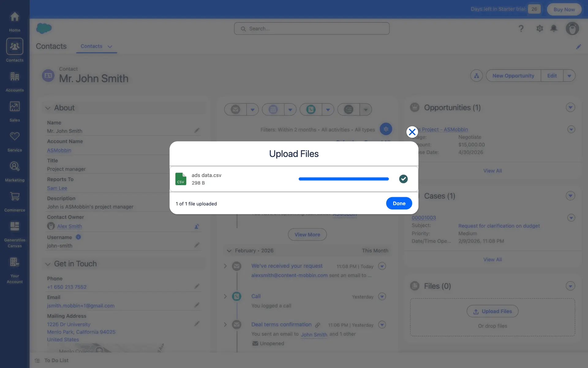The height and width of the screenshot is (368, 588).
Task: Click Done in Upload Files dialog
Action: pyautogui.click(x=399, y=203)
